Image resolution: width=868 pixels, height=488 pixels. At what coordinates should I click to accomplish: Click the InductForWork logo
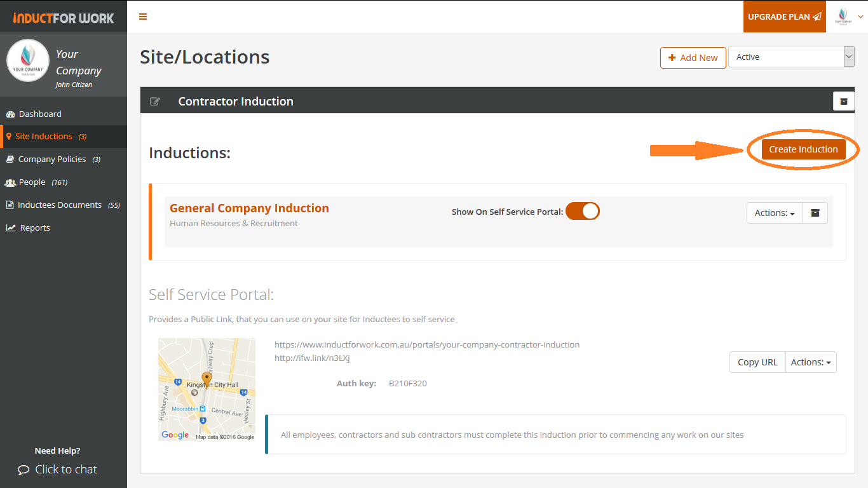pos(64,17)
